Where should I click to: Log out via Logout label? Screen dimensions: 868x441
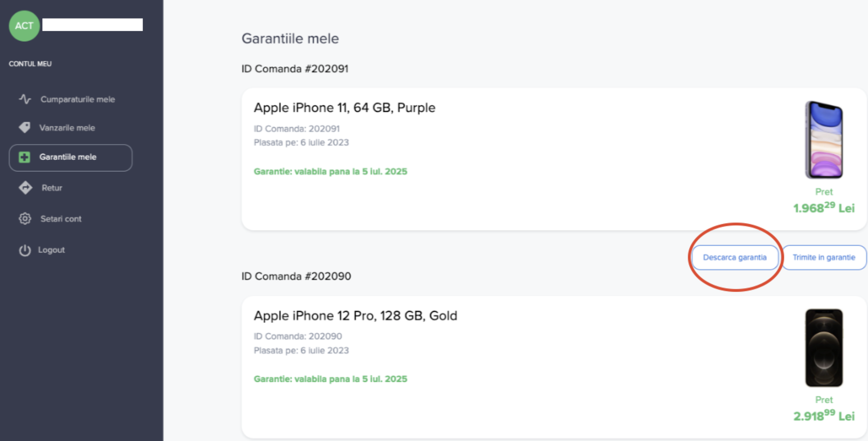coord(51,250)
